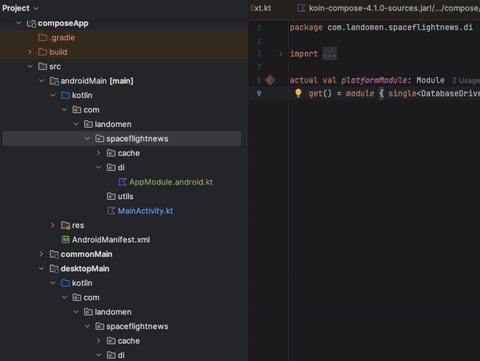480x361 pixels.
Task: Click Kotlin icon on koin-compose tab
Action: 301,8
